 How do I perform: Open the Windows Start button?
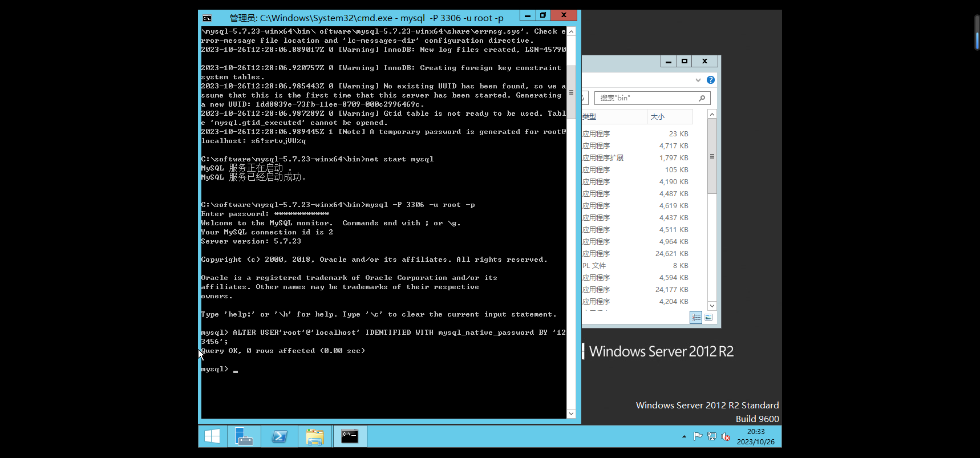212,436
